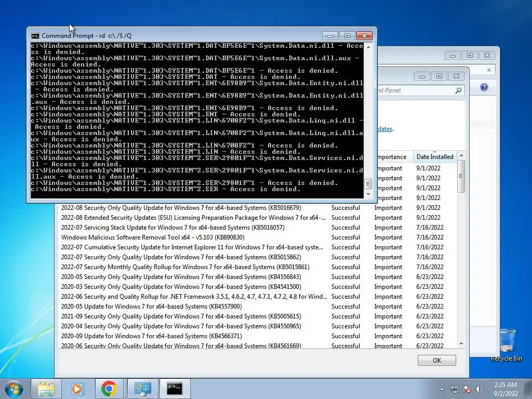Maximize the Command Prompt window
532x399 pixels.
click(347, 35)
